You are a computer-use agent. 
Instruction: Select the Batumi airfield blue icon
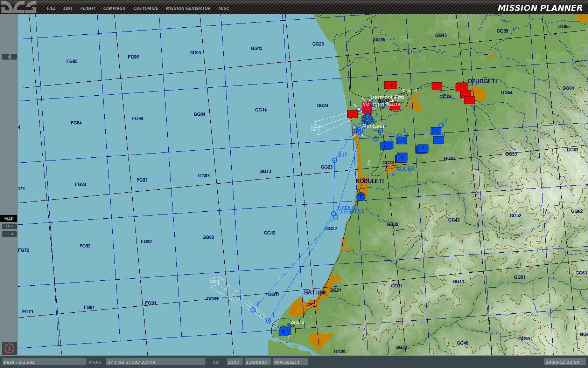[283, 330]
